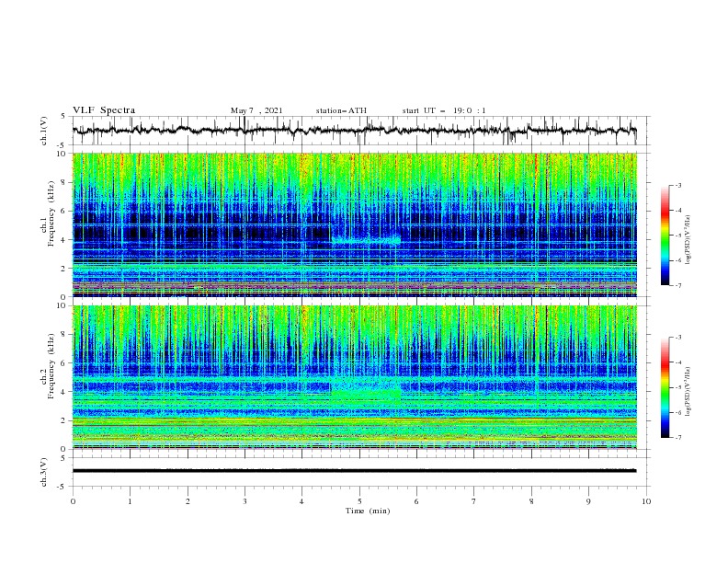Click the 4 kHz emission band in ch.1 spectrogram
Screen dimensions: 728x563
366,241
